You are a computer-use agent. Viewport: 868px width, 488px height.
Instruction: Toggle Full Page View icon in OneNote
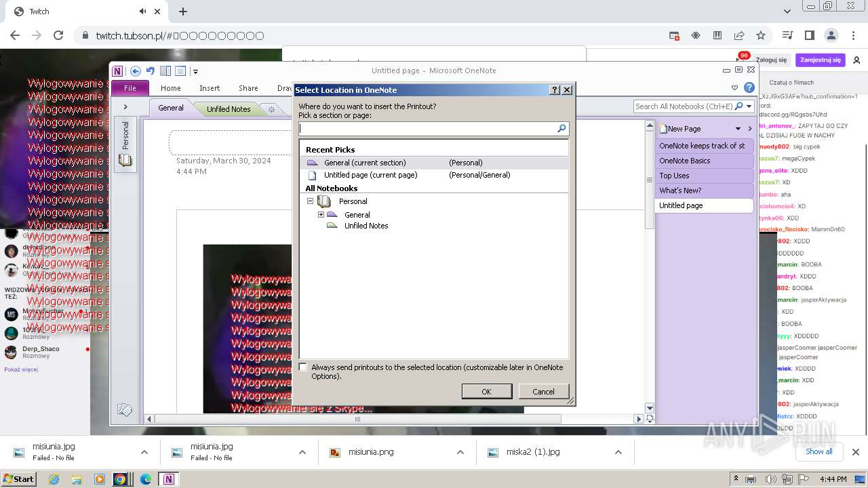pos(180,70)
